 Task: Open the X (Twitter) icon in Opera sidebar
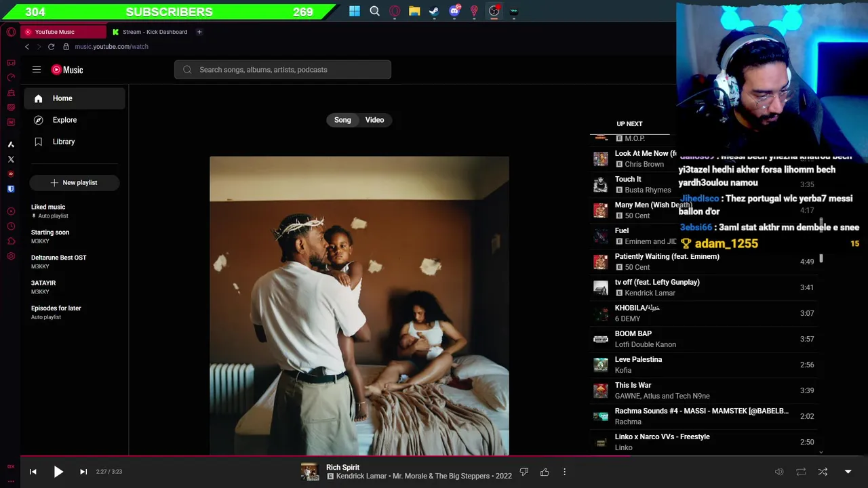click(11, 159)
